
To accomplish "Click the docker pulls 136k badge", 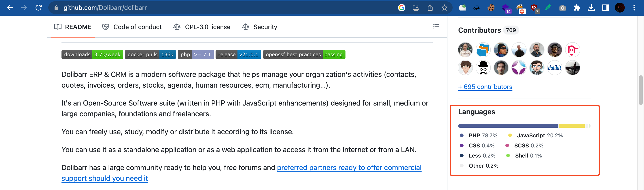I will (150, 54).
